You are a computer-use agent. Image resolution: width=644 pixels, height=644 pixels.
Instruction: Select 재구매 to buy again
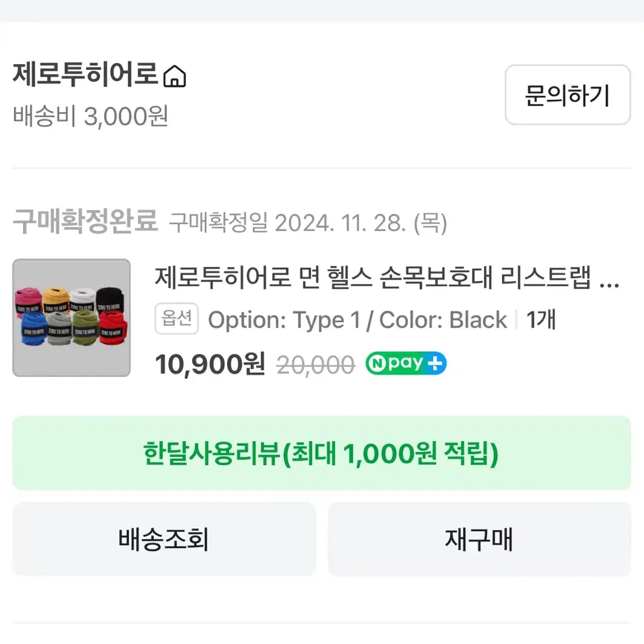[479, 539]
